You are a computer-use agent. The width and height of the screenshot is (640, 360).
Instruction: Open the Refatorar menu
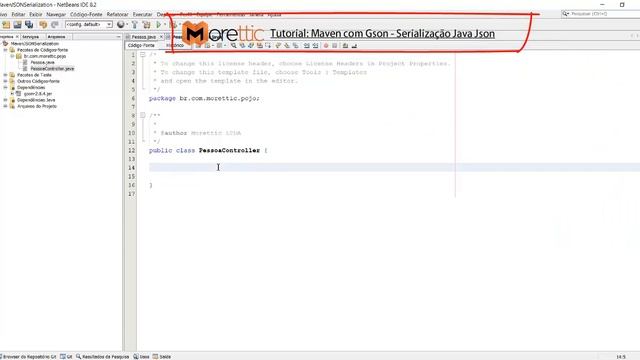(118, 14)
